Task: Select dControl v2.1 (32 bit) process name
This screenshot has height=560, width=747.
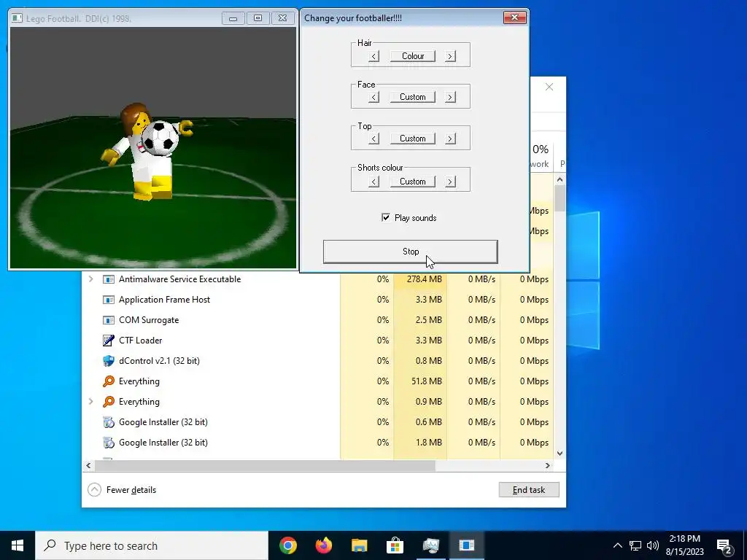Action: pos(159,361)
